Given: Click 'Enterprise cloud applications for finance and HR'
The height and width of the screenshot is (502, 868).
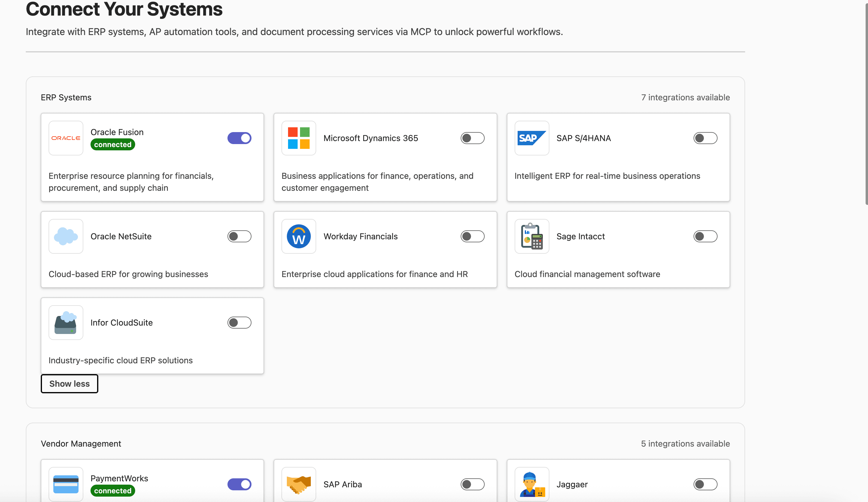Looking at the screenshot, I should coord(375,274).
